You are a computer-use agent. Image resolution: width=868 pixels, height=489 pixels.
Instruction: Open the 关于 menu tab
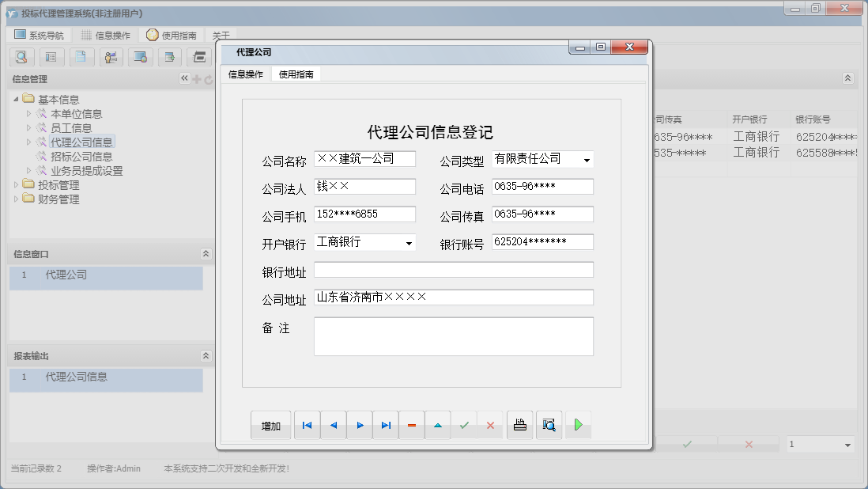point(221,35)
